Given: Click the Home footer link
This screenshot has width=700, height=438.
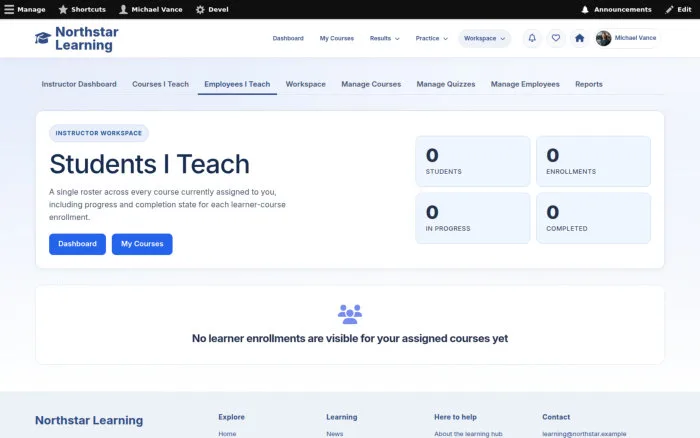Looking at the screenshot, I should (x=227, y=434).
